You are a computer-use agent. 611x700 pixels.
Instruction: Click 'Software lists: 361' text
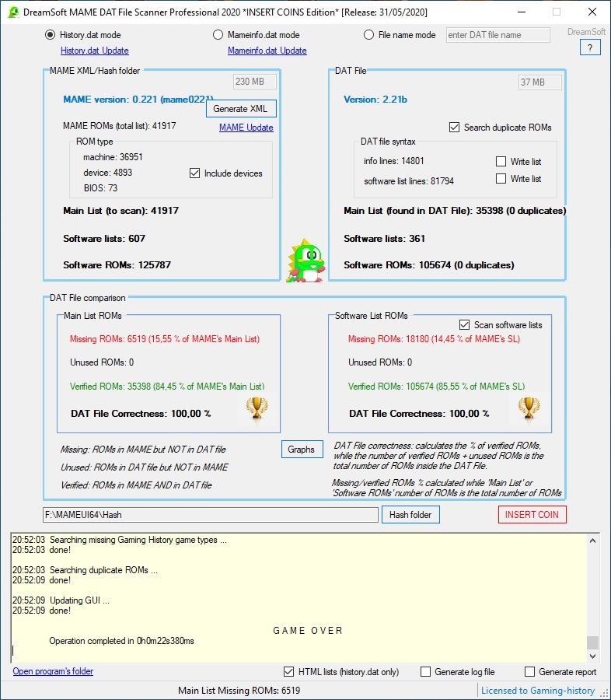[x=384, y=239]
